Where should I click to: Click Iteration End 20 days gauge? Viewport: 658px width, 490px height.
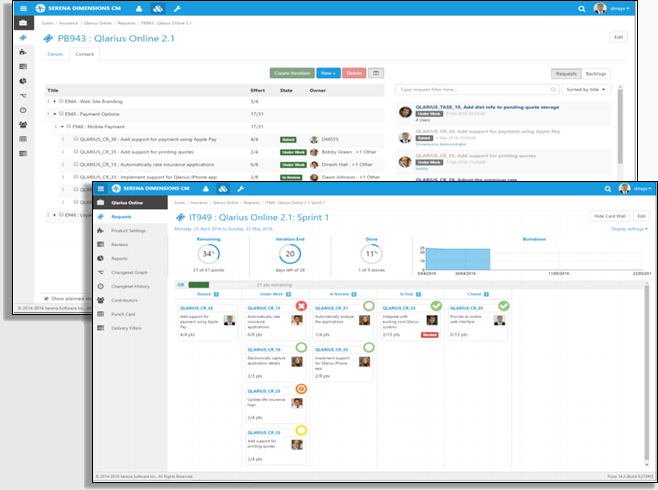pyautogui.click(x=290, y=254)
